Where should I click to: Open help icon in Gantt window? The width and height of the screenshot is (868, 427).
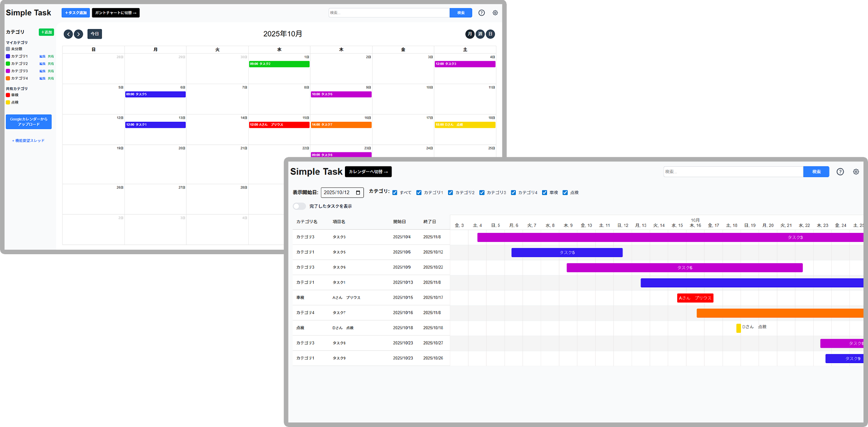tap(840, 172)
